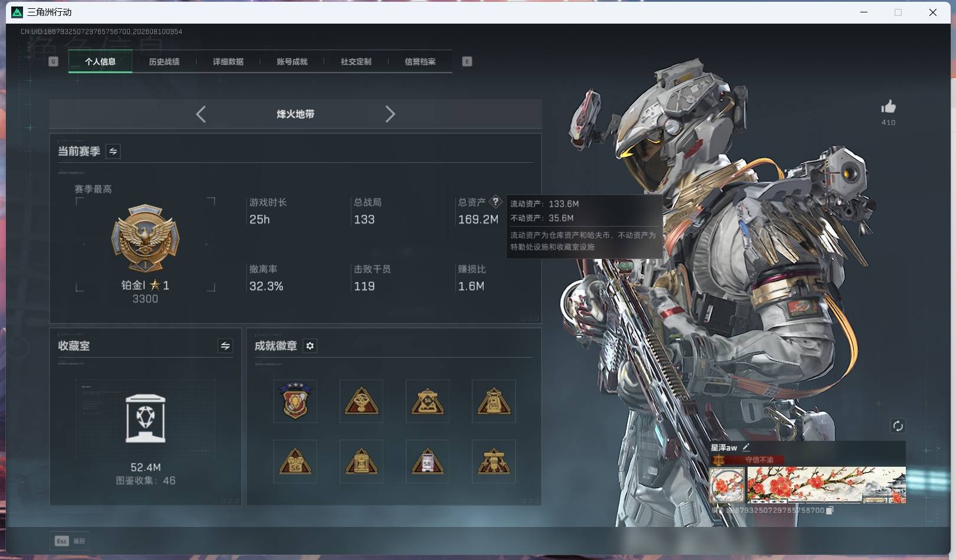Screen dimensions: 956x560
Task: Close the 三角洲行动 window
Action: pyautogui.click(x=933, y=12)
